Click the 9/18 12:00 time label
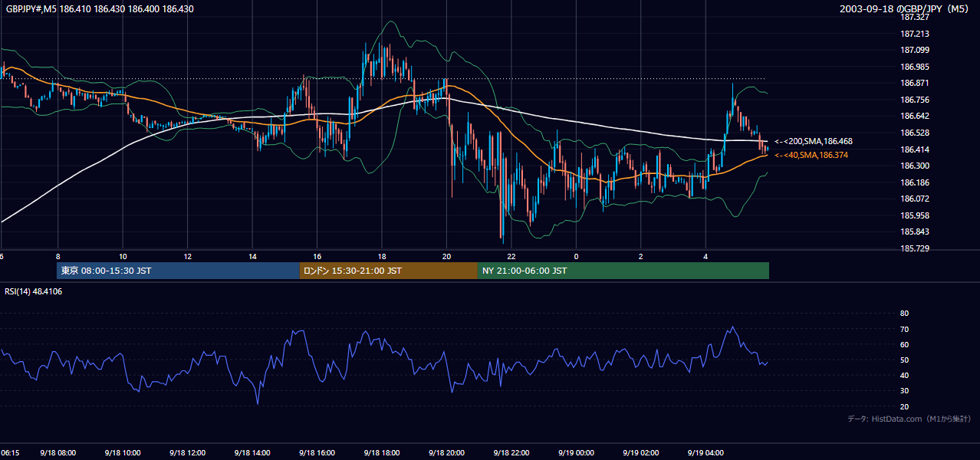This screenshot has height=460, width=980. click(187, 453)
